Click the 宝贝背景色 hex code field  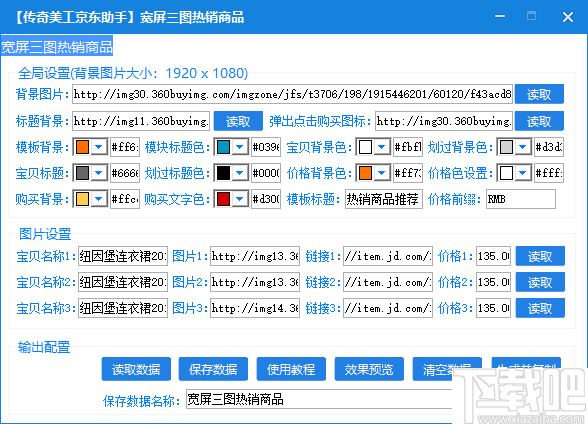[x=408, y=147]
